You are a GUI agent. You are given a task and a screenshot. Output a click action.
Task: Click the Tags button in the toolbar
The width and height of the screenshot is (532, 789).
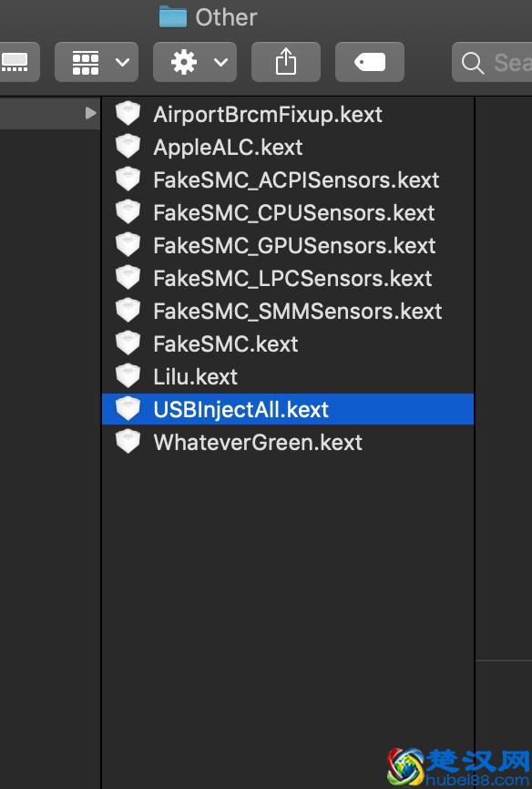point(369,62)
